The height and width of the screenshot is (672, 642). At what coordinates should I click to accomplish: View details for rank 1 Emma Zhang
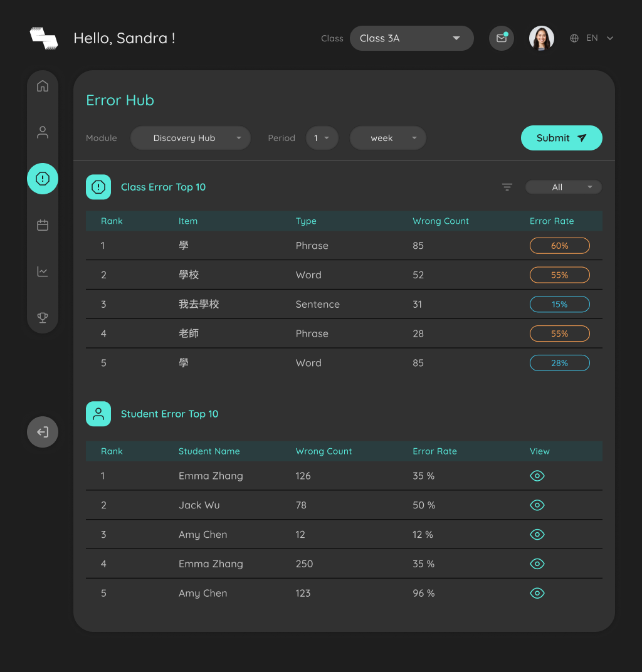click(537, 476)
